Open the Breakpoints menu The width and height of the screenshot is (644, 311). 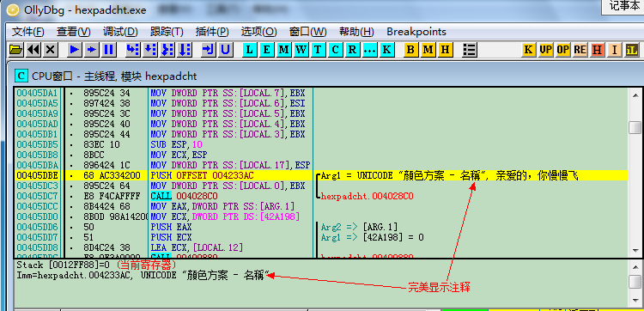coord(416,32)
